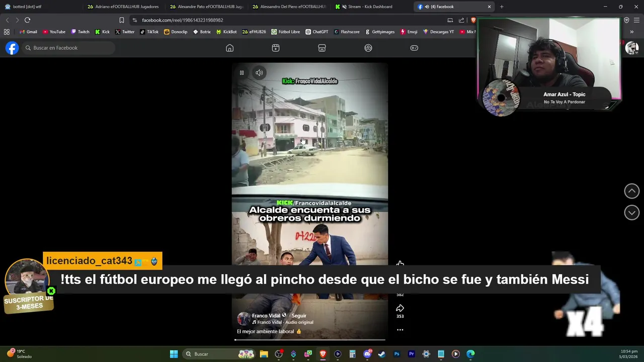Open the Gmail bookmark
The image size is (644, 362).
coord(28,32)
